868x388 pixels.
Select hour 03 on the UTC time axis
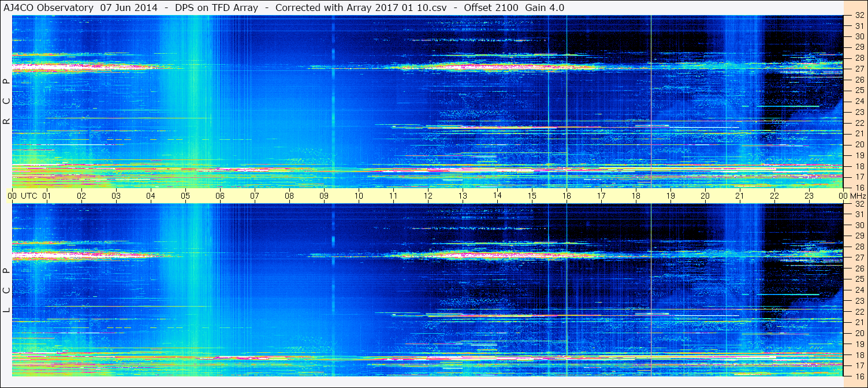pos(116,196)
